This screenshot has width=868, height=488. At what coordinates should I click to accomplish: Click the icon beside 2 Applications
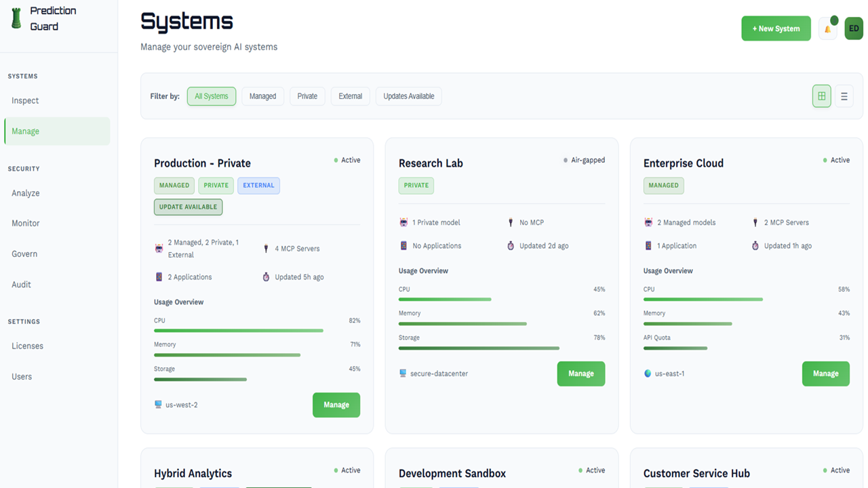coord(159,277)
